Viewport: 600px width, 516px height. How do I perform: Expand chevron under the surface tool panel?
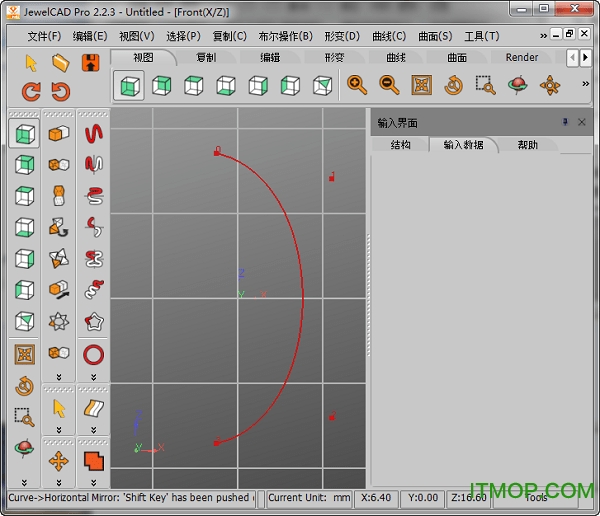(x=94, y=430)
